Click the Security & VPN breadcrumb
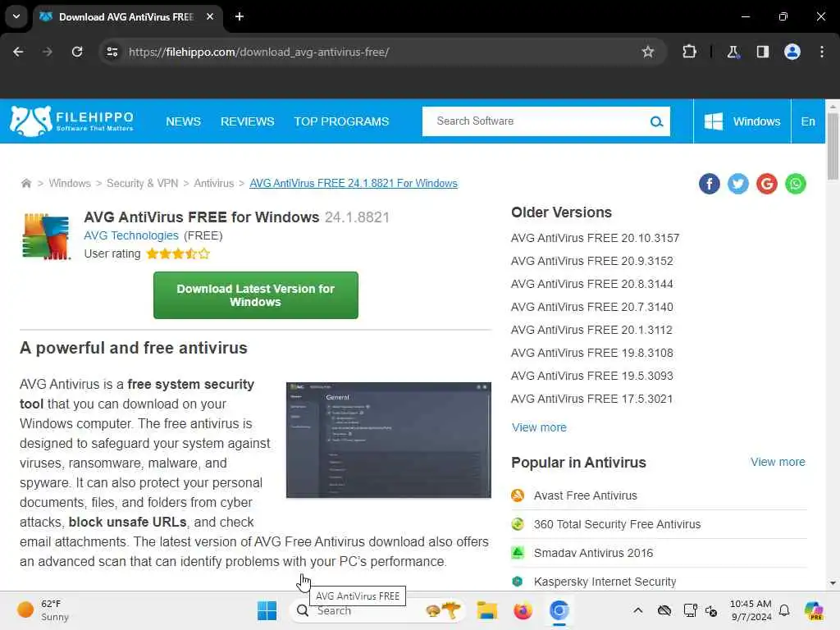 click(x=142, y=183)
